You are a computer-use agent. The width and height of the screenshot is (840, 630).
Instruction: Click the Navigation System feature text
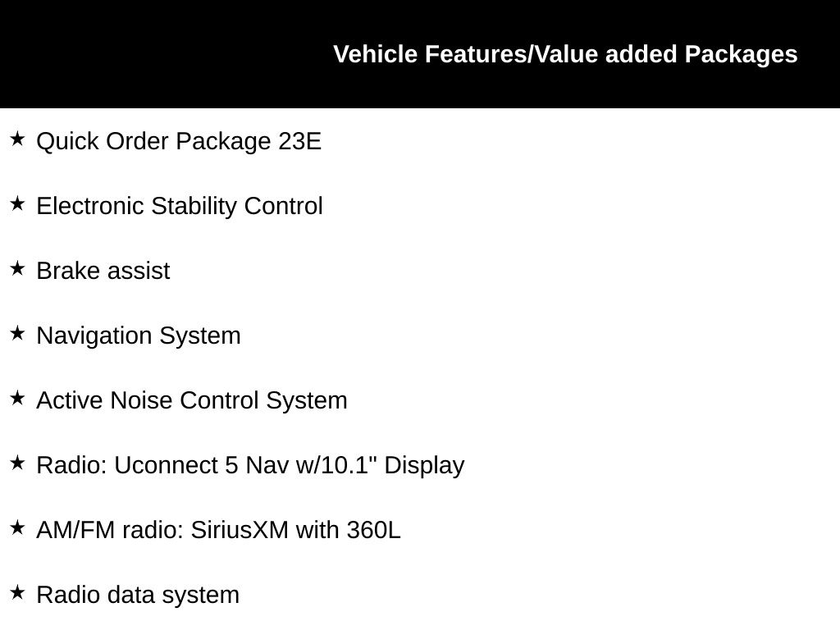tap(138, 336)
